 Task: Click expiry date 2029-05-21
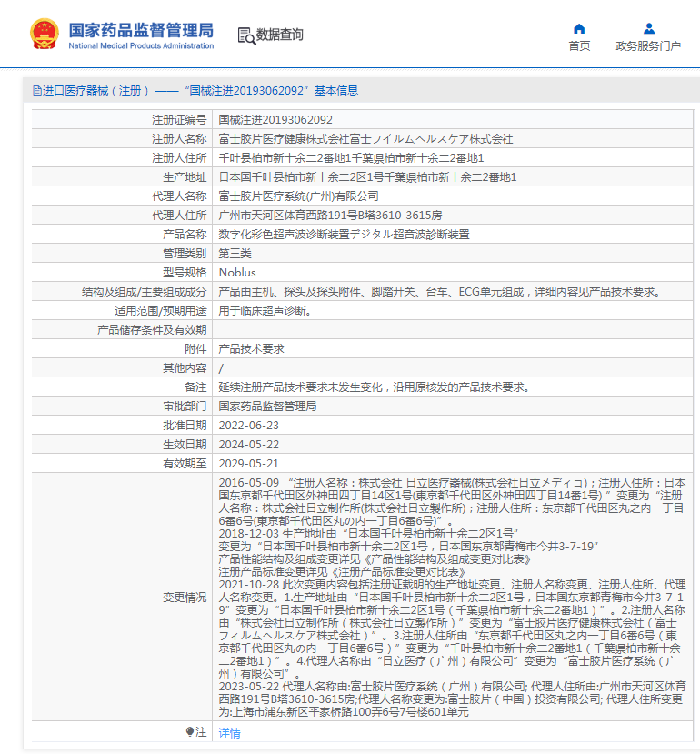248,464
